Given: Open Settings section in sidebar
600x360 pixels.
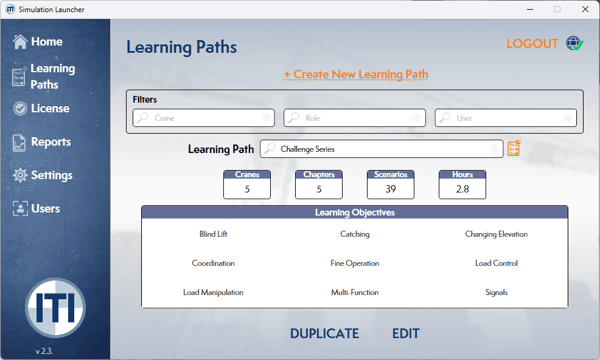Looking at the screenshot, I should [x=52, y=175].
